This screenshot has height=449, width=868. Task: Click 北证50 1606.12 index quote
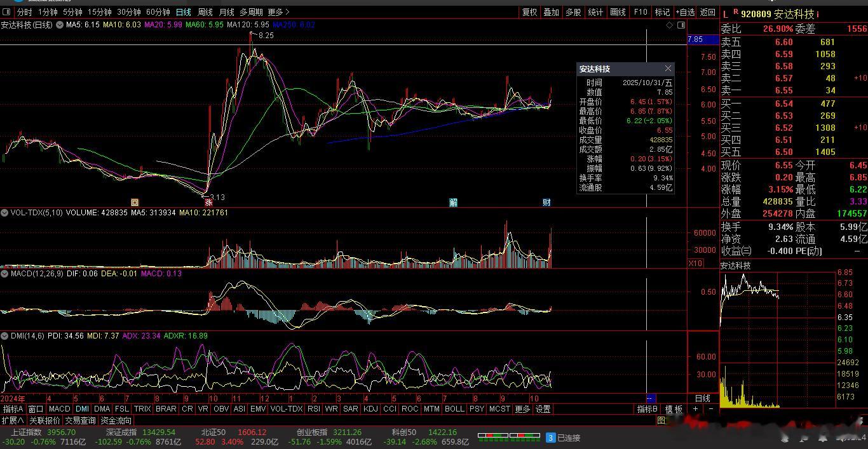point(234,432)
